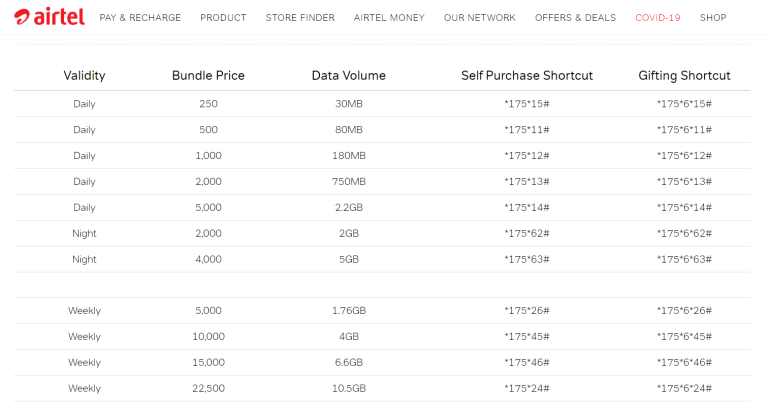Select Our Network nav item

[x=479, y=18]
